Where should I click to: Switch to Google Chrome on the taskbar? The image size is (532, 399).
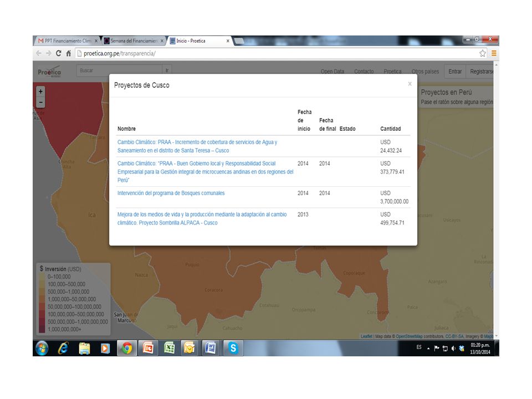click(127, 348)
